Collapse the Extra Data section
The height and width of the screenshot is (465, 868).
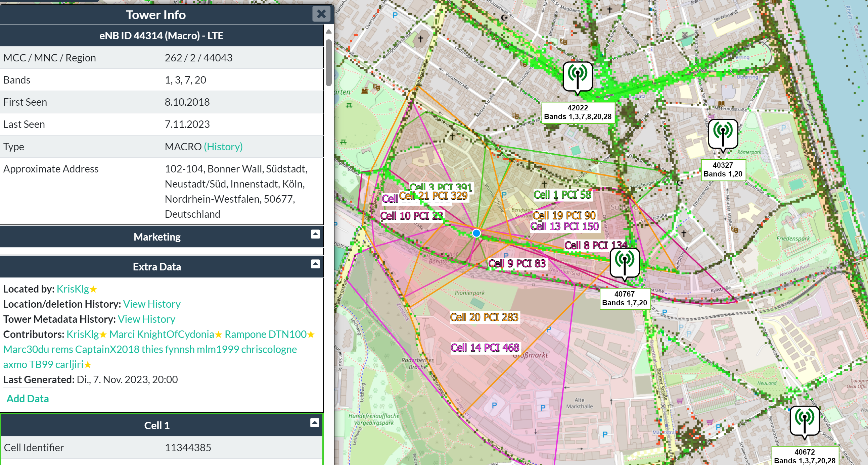[x=315, y=264]
